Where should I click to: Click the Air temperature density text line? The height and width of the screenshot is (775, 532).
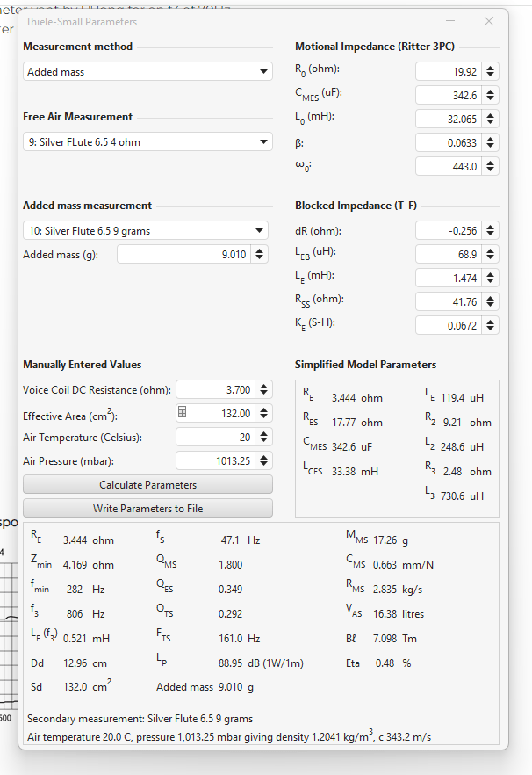(229, 736)
